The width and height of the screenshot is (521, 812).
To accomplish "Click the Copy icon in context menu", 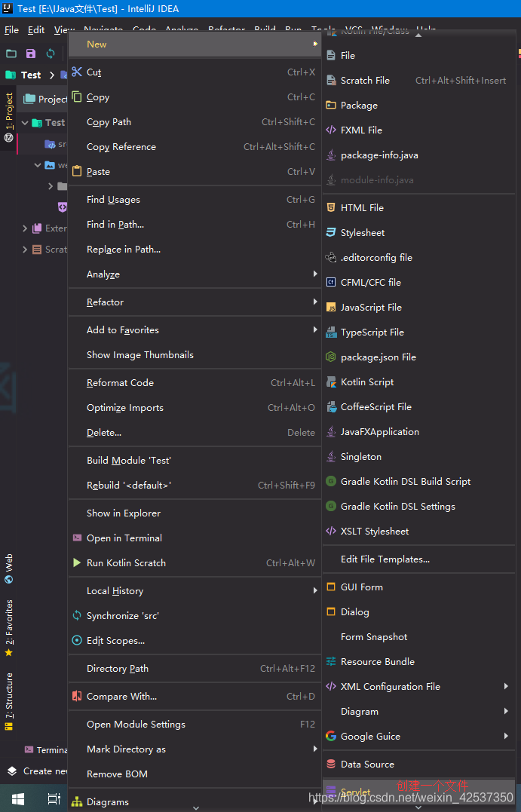I will (77, 97).
